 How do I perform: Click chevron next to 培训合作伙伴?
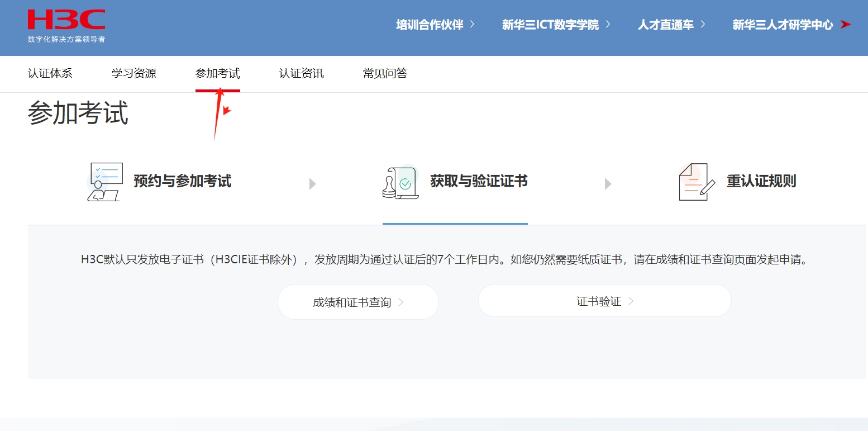tap(473, 25)
